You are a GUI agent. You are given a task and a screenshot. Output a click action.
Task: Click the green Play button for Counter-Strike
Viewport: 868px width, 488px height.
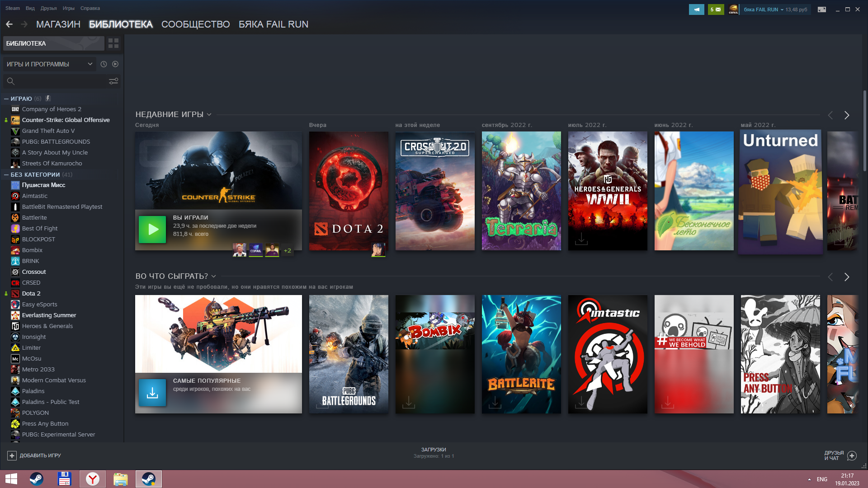coord(152,230)
